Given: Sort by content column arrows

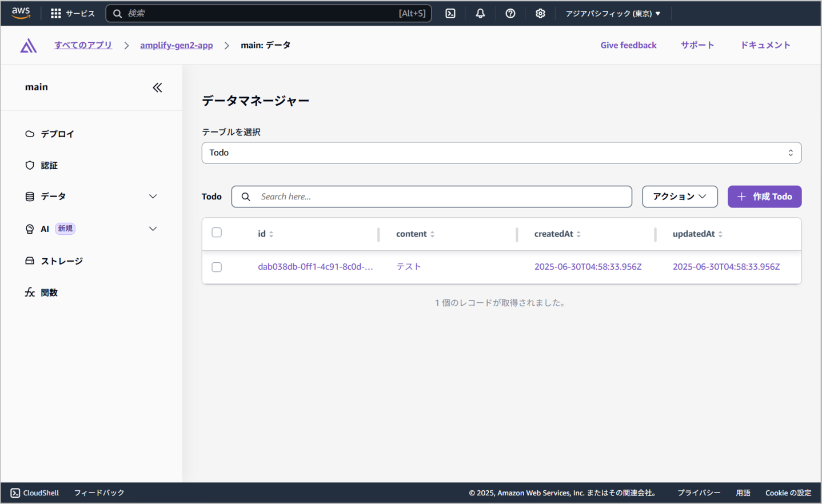Looking at the screenshot, I should (x=433, y=234).
